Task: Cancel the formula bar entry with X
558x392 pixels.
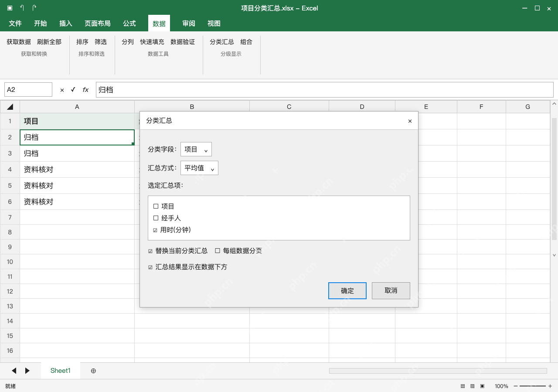Action: point(62,90)
